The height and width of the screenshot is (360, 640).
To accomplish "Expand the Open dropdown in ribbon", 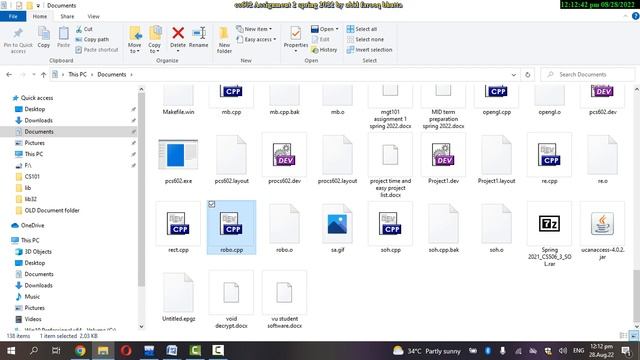I will (324, 29).
